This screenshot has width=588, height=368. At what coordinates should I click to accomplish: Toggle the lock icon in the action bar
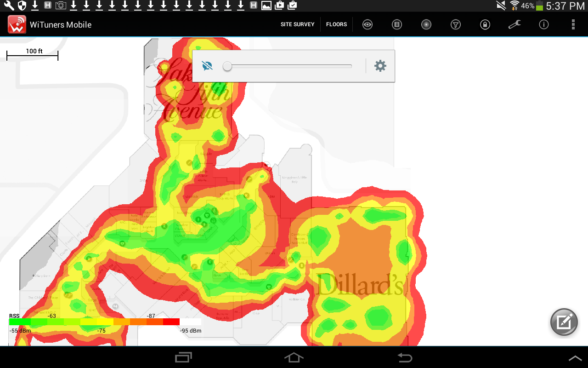pyautogui.click(x=485, y=24)
